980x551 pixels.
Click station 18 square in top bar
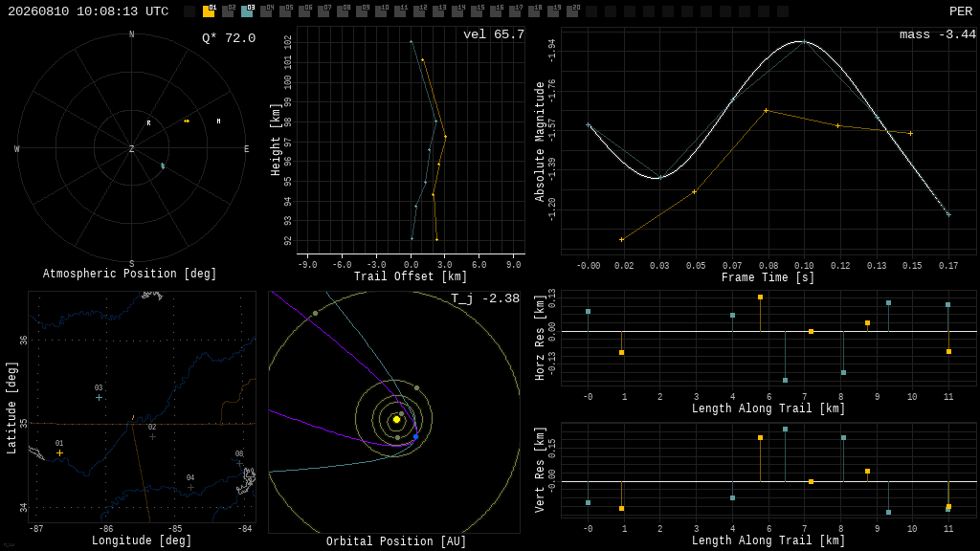pyautogui.click(x=534, y=11)
